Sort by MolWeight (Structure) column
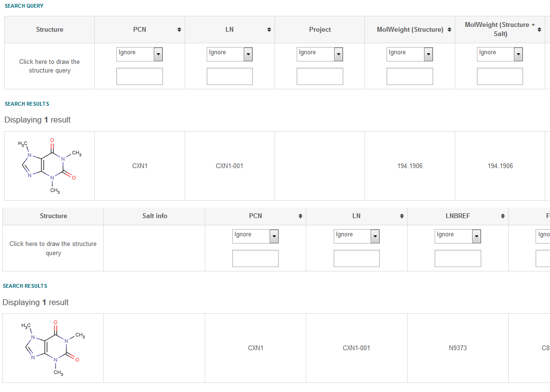 coord(449,29)
